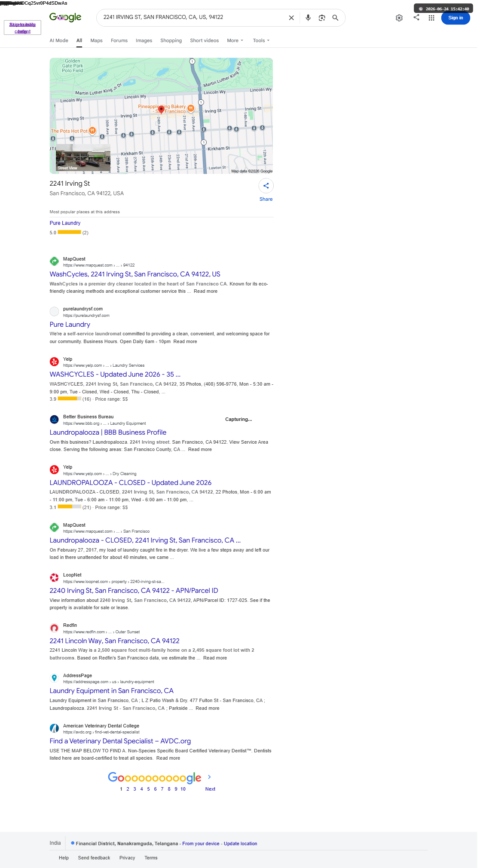Open Laundry Equipment in San Francisco result
The height and width of the screenshot is (868, 483).
click(112, 690)
